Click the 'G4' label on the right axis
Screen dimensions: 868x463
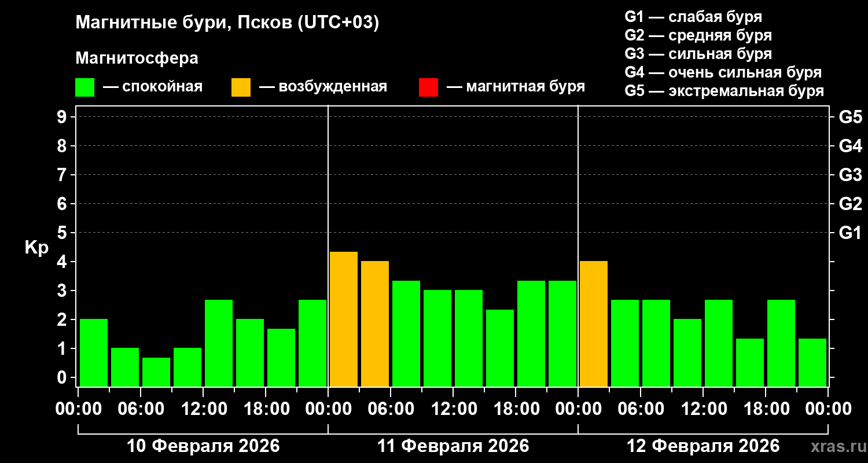coord(850,146)
